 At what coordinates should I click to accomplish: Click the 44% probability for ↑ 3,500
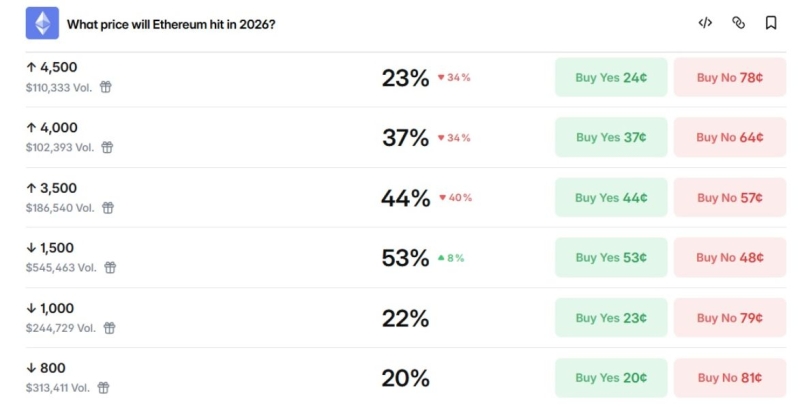pyautogui.click(x=405, y=198)
